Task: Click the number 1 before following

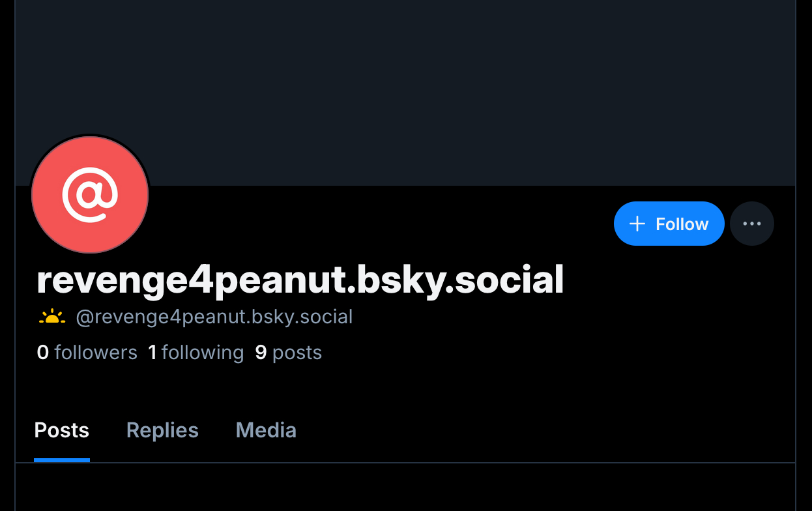Action: coord(152,353)
